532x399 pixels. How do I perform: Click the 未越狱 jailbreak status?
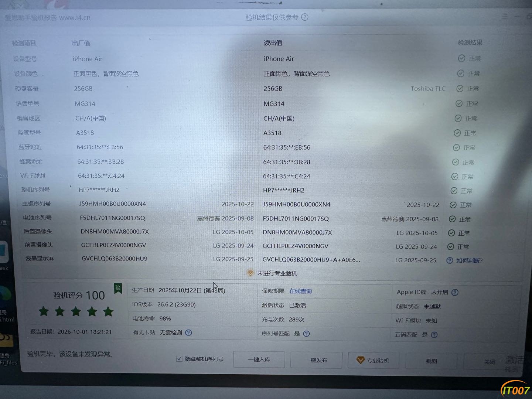point(432,306)
